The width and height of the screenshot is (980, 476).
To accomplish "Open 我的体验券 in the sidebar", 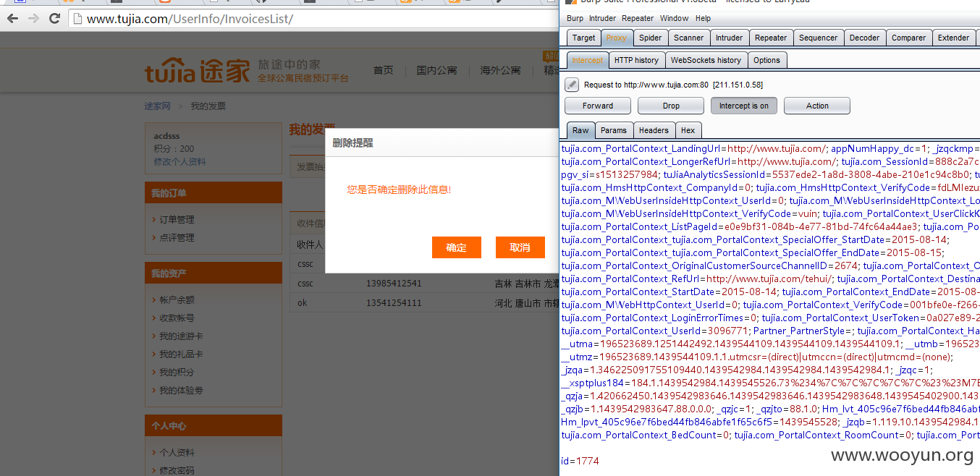I will (x=181, y=391).
